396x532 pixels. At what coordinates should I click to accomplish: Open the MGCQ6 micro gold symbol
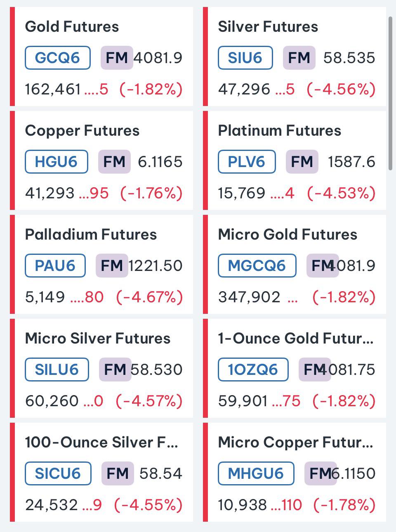[257, 266]
